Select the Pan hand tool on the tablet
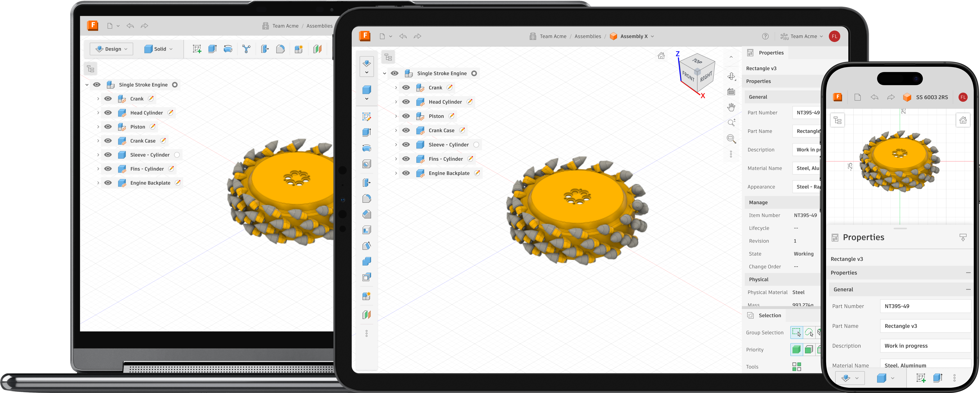The image size is (980, 393). (x=731, y=107)
